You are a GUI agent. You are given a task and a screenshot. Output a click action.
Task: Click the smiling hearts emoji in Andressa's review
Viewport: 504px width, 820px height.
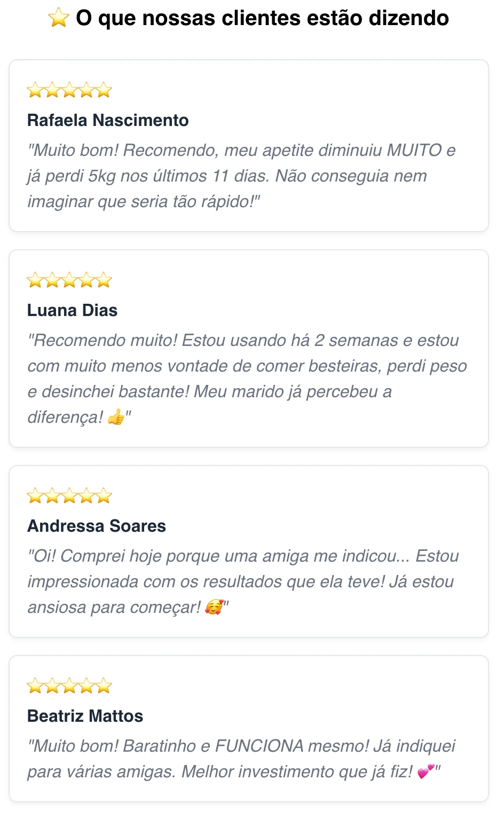[214, 607]
